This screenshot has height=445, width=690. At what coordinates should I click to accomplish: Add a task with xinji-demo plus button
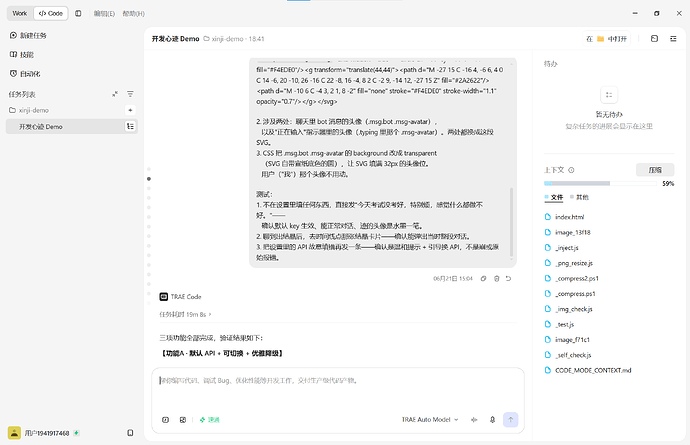pos(130,110)
